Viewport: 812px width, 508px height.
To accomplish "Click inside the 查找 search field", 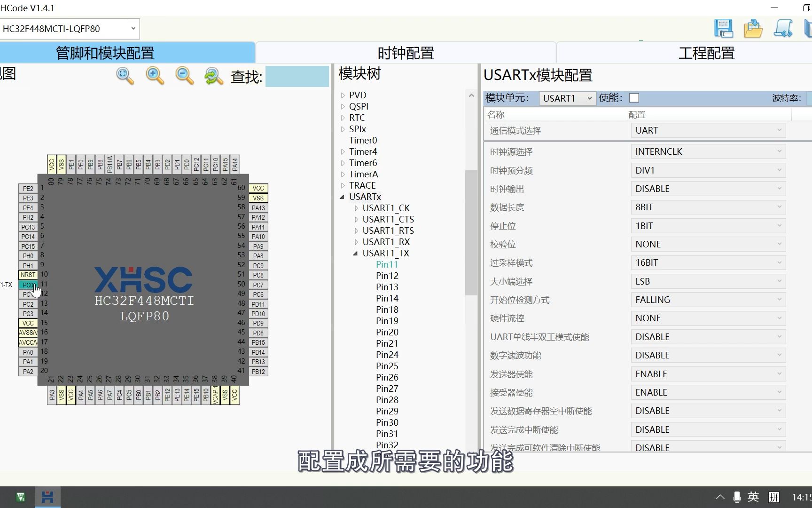I will point(297,76).
